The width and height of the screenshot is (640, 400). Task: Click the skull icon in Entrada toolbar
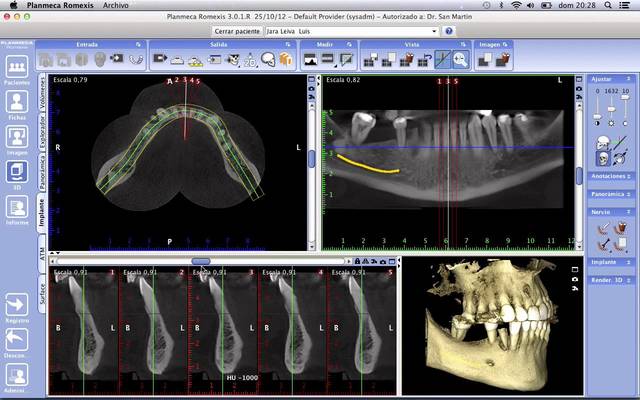pyautogui.click(x=100, y=60)
